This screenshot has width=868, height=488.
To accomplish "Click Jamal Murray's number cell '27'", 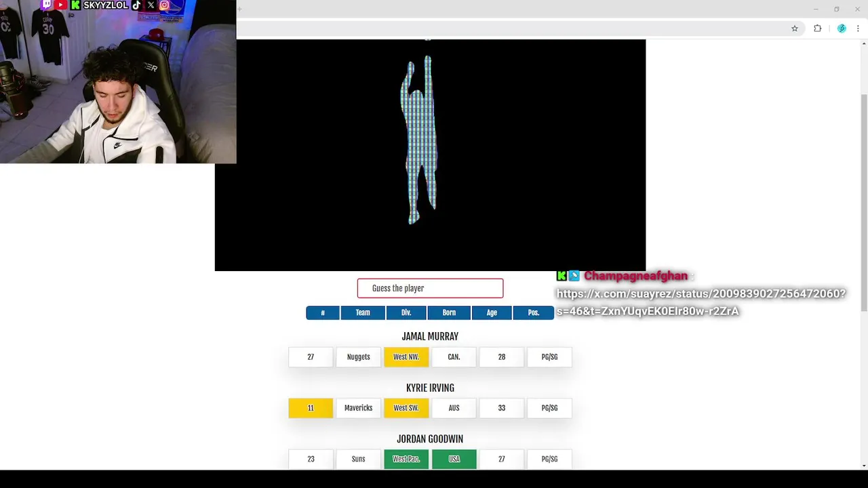I will (x=311, y=357).
